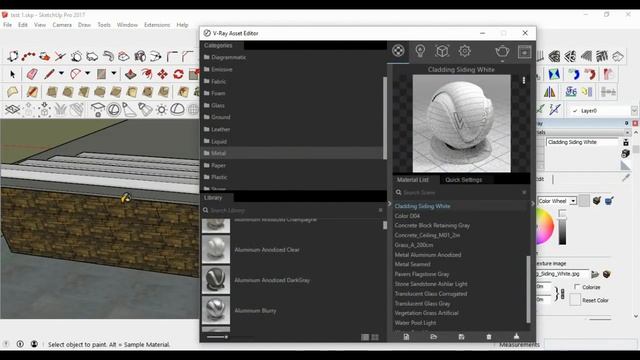Screen dimensions: 640x360
Task: Open the Extensions menu
Action: [157, 25]
